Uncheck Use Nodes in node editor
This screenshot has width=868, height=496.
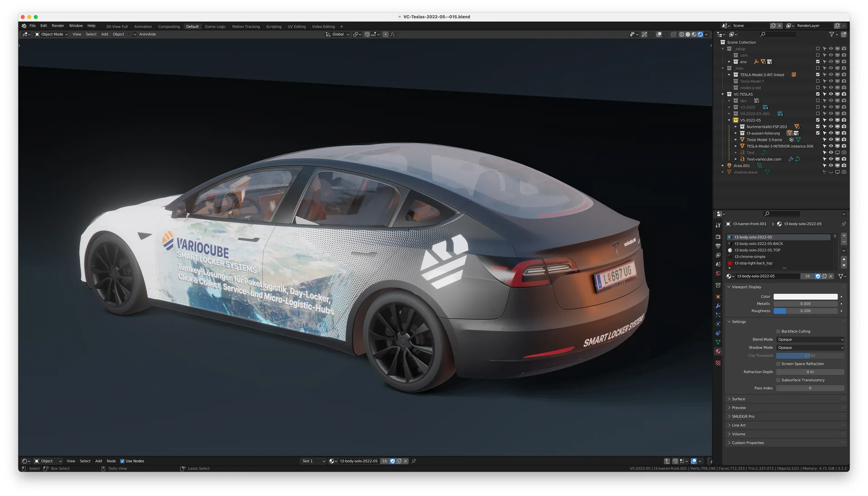[122, 461]
